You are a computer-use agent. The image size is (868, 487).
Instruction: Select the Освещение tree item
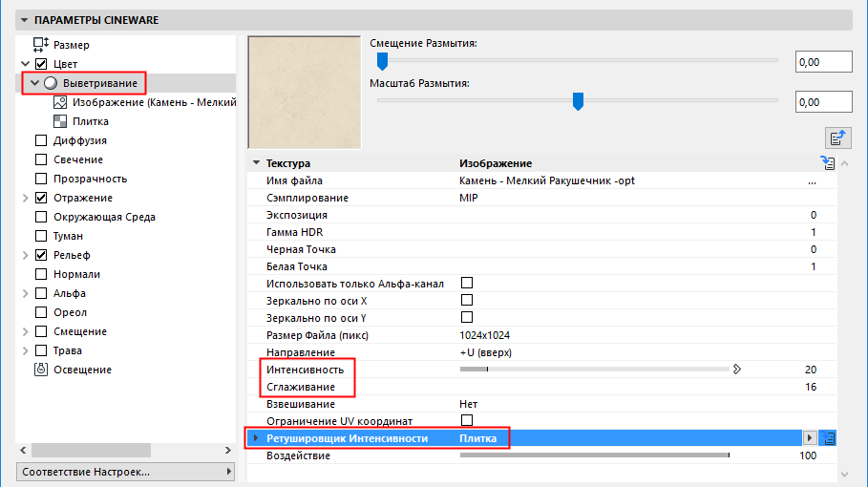tap(82, 370)
